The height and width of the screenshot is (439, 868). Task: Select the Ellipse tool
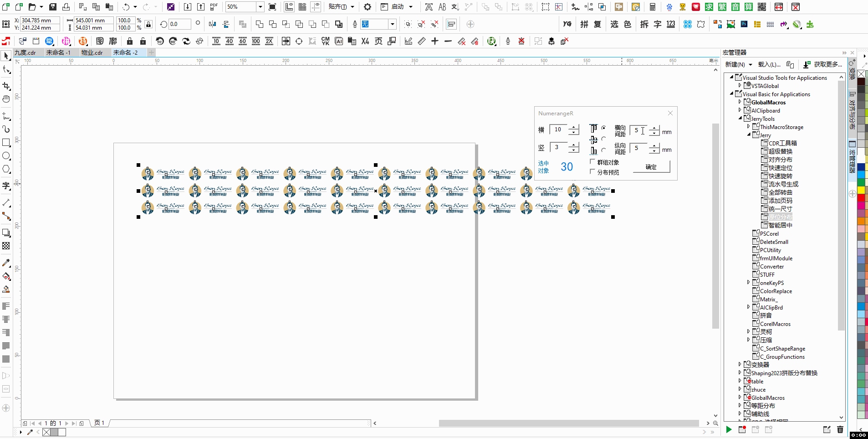[x=6, y=156]
